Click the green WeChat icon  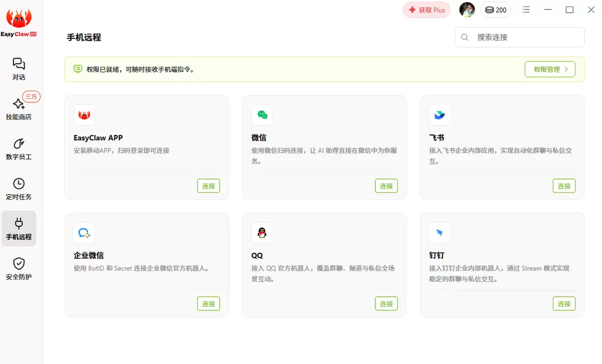262,115
